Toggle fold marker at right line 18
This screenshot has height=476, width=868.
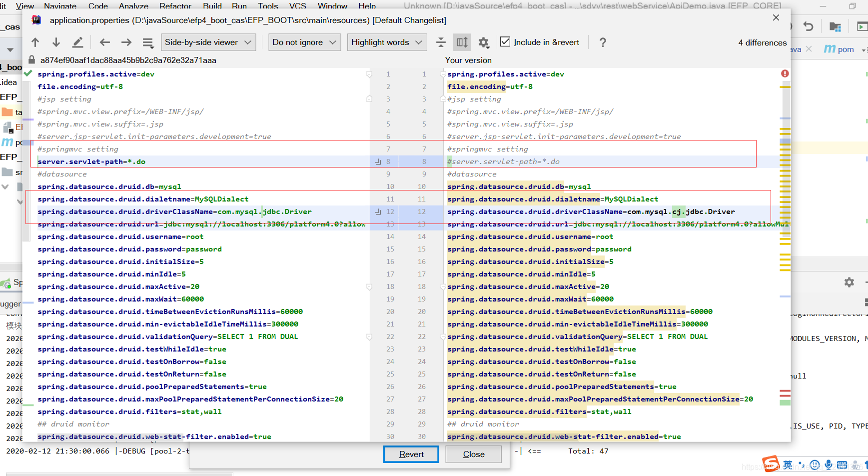coord(443,286)
